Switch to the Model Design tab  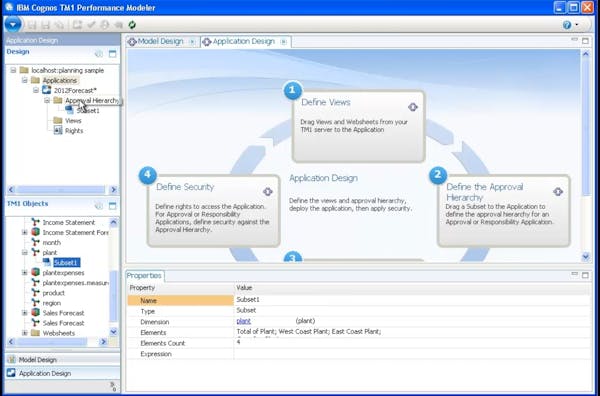160,41
